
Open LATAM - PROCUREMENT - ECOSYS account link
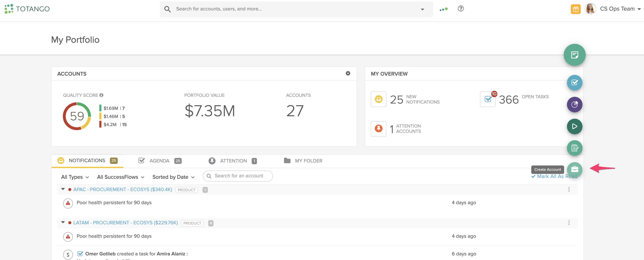[125, 223]
